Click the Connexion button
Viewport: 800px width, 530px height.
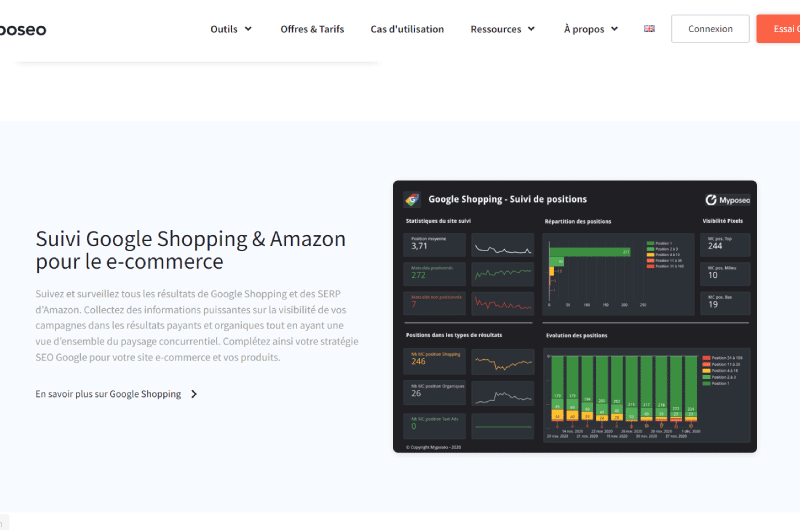coord(710,29)
